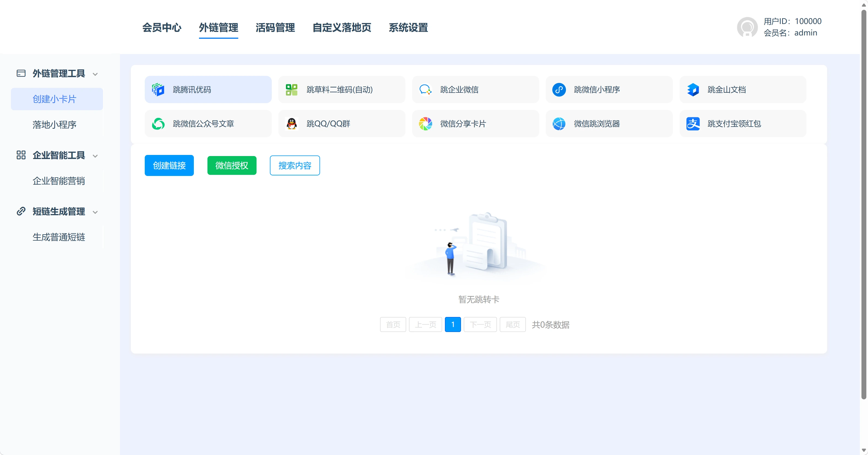Click the blue 创建链接 button
The height and width of the screenshot is (455, 868).
(169, 165)
